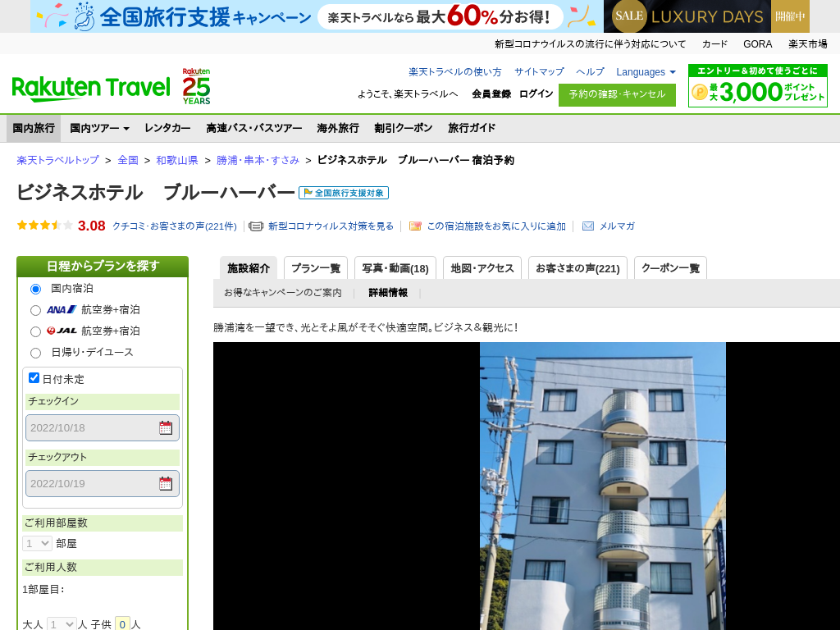Click the 勝浦・串本・すさみ breadcrumb link
The height and width of the screenshot is (630, 840).
258,160
